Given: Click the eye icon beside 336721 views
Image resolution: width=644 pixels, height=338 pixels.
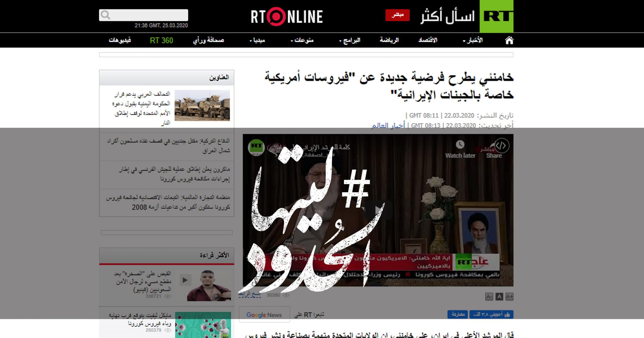Looking at the screenshot, I should click(x=168, y=296).
